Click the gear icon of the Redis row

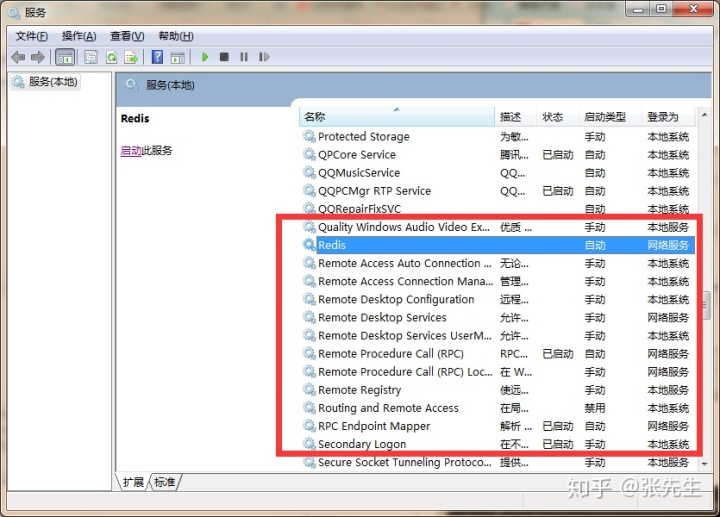tap(309, 245)
